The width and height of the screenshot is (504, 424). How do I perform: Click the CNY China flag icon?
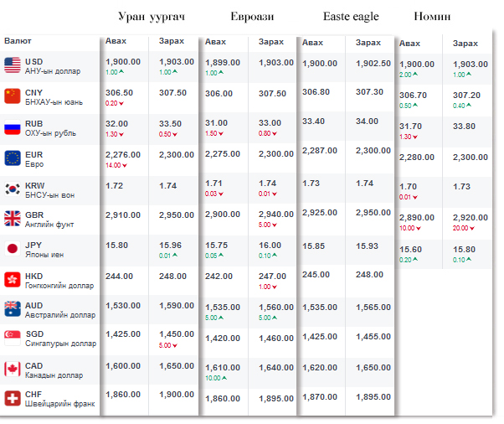pos(13,96)
